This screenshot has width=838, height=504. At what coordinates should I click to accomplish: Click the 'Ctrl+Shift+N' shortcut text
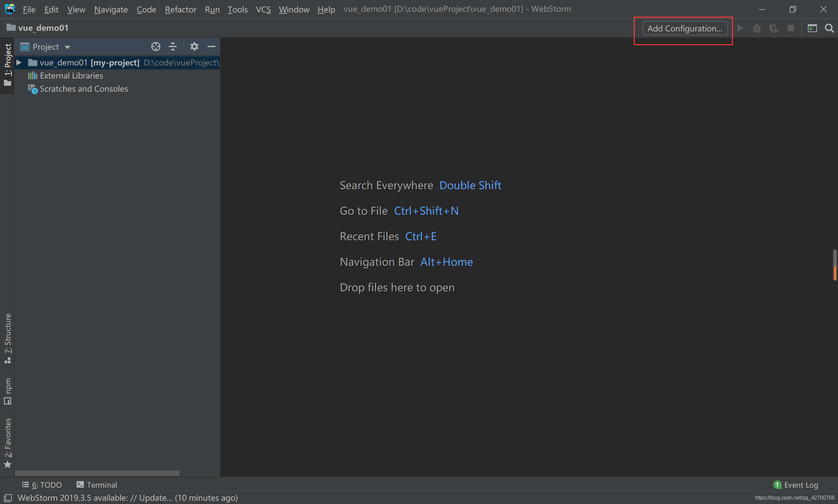(426, 210)
